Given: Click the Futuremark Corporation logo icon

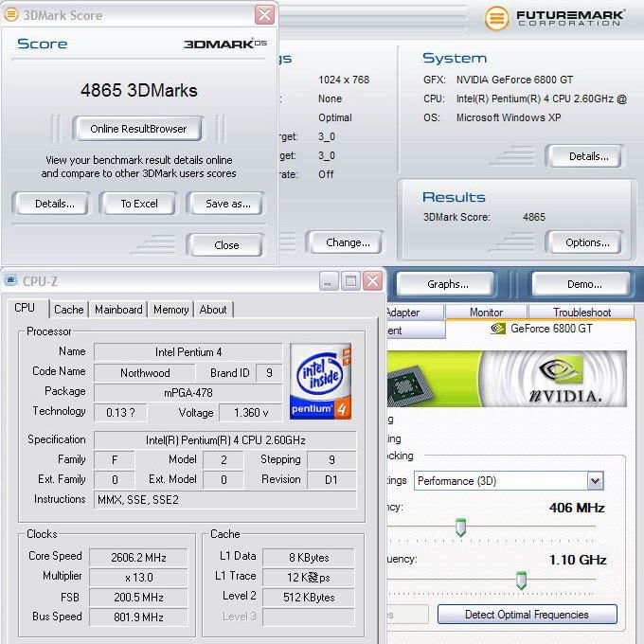Looking at the screenshot, I should pos(496,18).
